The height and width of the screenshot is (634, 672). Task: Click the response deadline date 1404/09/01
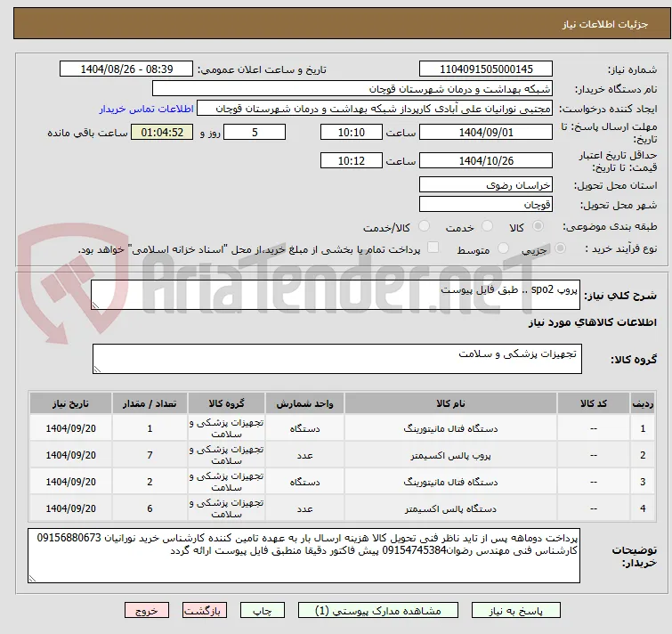point(486,132)
